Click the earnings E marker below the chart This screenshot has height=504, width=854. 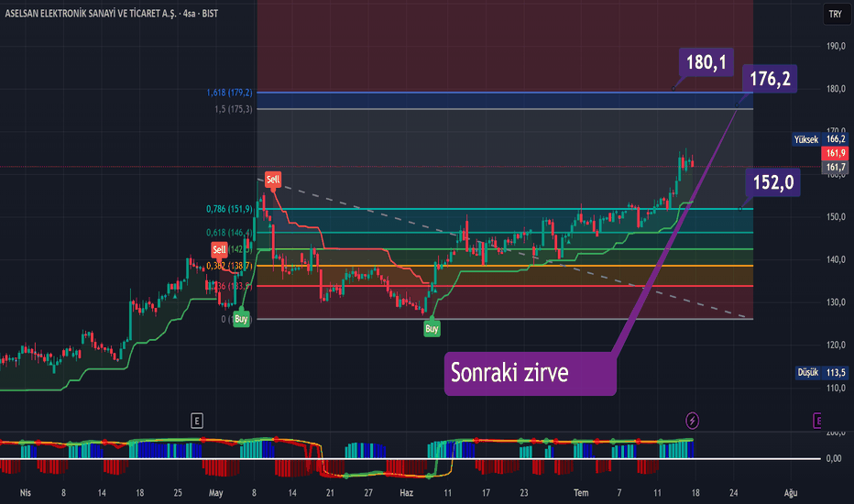(x=197, y=421)
